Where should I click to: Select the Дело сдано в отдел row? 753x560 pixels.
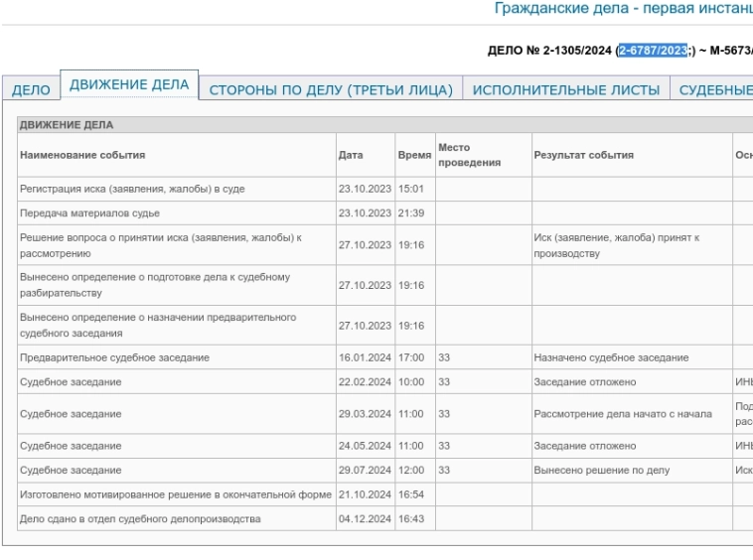coord(140,519)
